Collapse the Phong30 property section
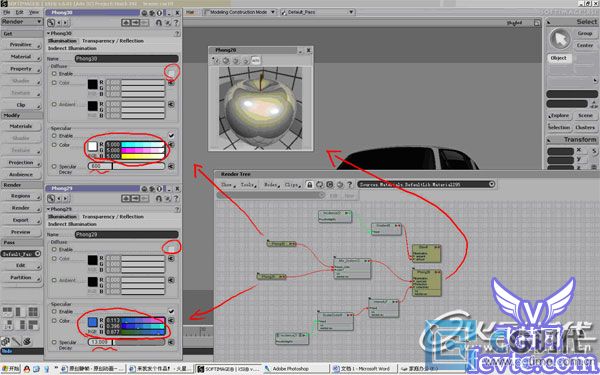The height and width of the screenshot is (375, 600). (x=49, y=33)
